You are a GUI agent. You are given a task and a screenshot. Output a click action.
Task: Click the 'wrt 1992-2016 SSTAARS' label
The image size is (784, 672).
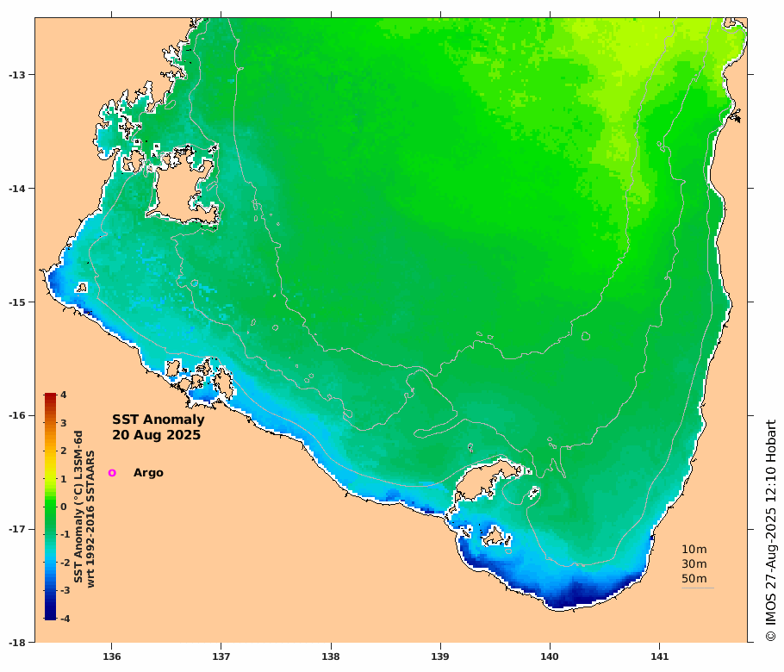pyautogui.click(x=90, y=519)
